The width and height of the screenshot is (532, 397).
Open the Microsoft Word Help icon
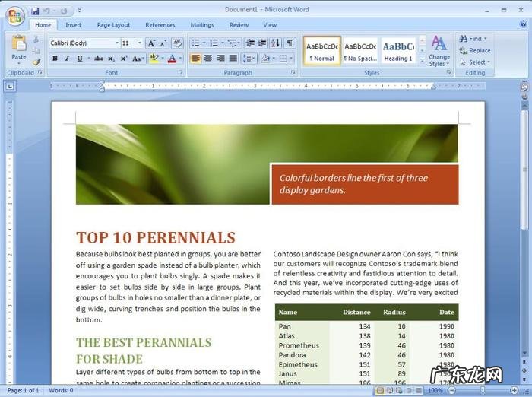(x=522, y=25)
